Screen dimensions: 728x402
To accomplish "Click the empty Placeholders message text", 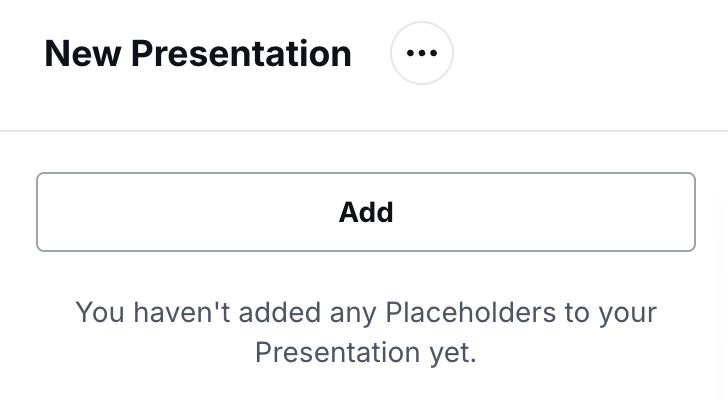I will click(366, 332).
